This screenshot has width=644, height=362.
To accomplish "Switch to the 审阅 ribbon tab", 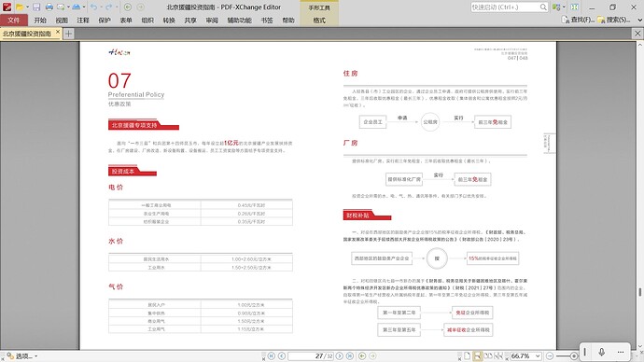I will [212, 21].
